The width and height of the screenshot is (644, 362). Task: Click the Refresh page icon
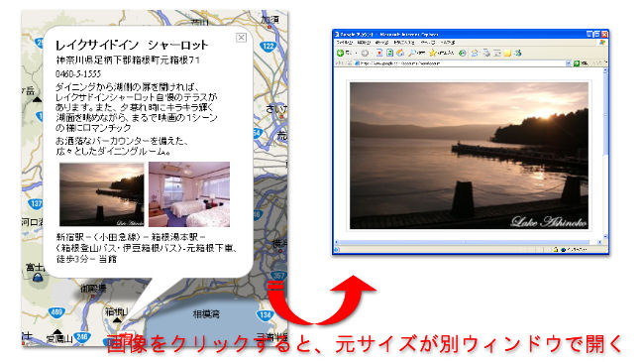[389, 53]
